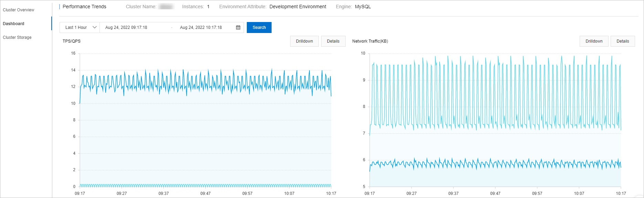Click the blurred Cluster Name value
This screenshot has height=198, width=644.
[166, 7]
